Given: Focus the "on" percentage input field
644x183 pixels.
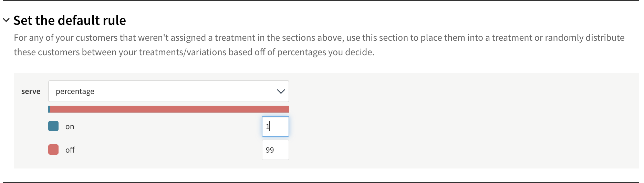Looking at the screenshot, I should pyautogui.click(x=275, y=126).
